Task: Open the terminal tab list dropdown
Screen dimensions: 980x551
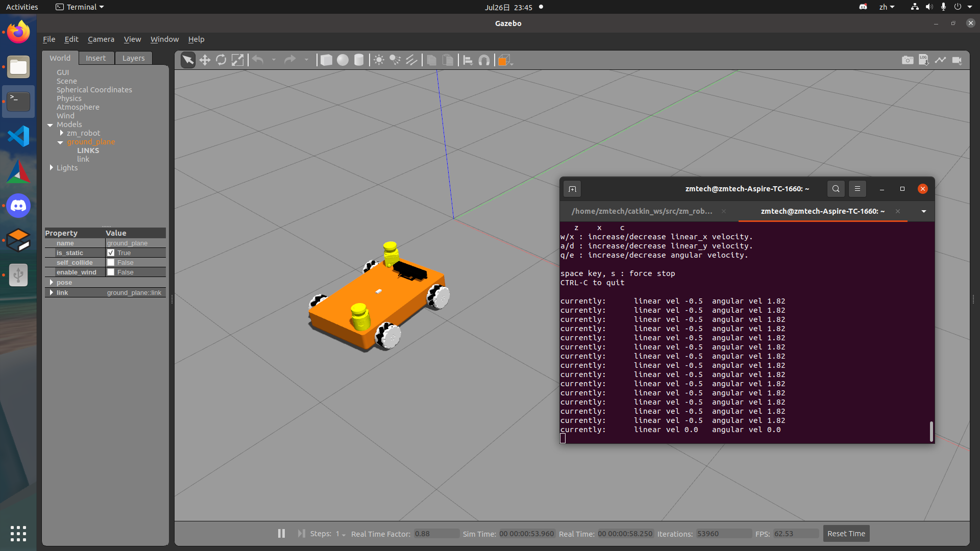Action: pyautogui.click(x=923, y=211)
